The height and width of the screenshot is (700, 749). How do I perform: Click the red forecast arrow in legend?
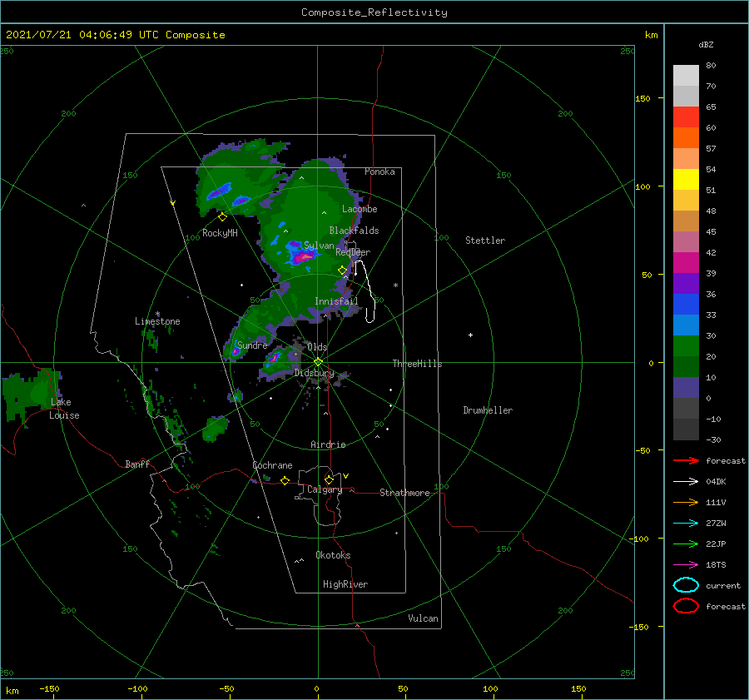pyautogui.click(x=686, y=460)
